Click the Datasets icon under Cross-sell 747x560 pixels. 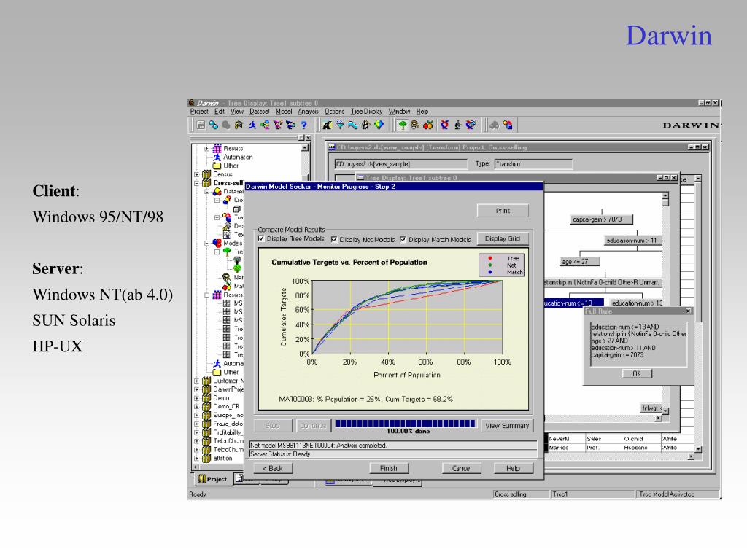[x=217, y=192]
